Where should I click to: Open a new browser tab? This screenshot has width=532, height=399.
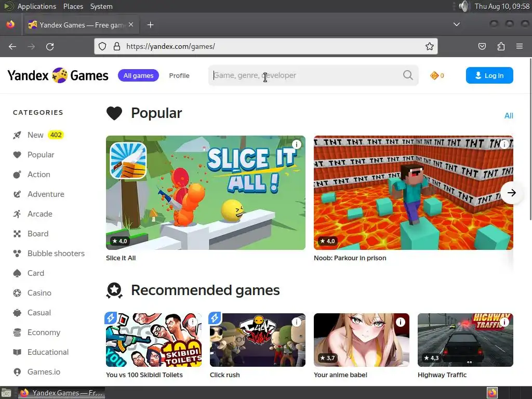click(x=150, y=25)
